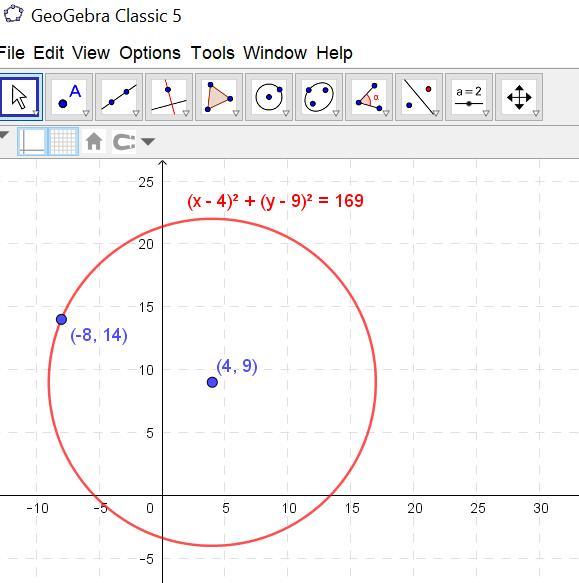Open the Window menu
579x583 pixels.
click(x=275, y=53)
